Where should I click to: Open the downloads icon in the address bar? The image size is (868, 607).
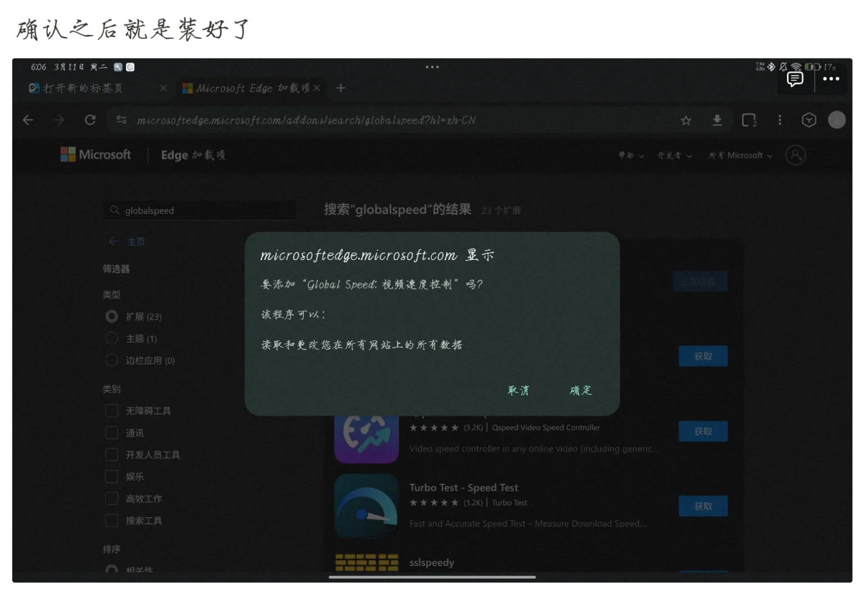(x=717, y=120)
